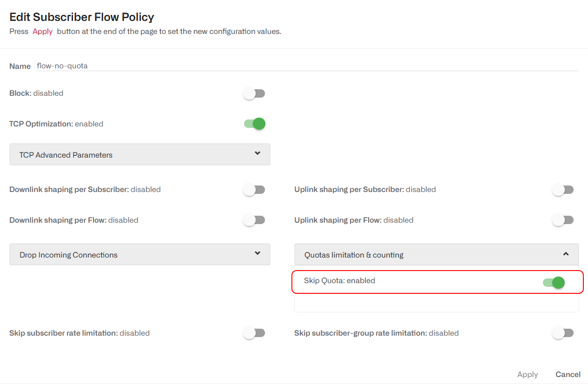Click the red Apply text in instructions
The width and height of the screenshot is (588, 384).
coord(42,31)
